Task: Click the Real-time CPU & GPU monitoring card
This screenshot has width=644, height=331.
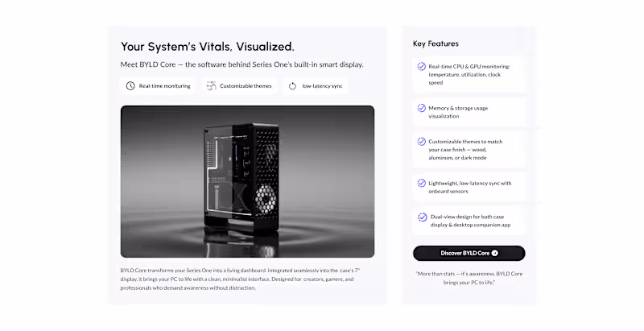Action: pos(469,74)
